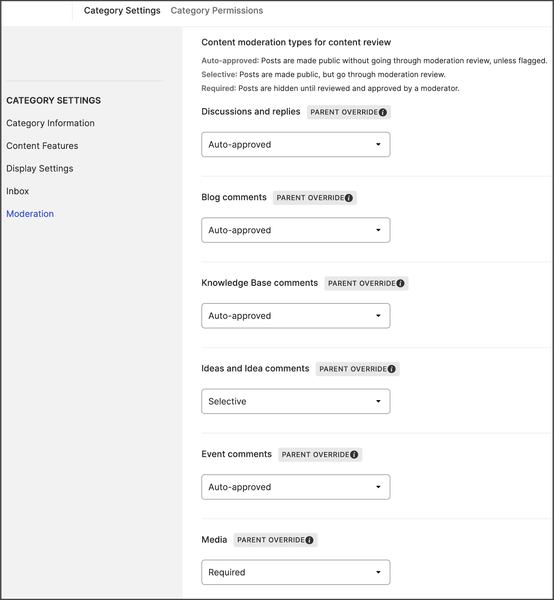The image size is (554, 600).
Task: Open the Discussions and replies moderation dropdown
Action: tap(296, 145)
